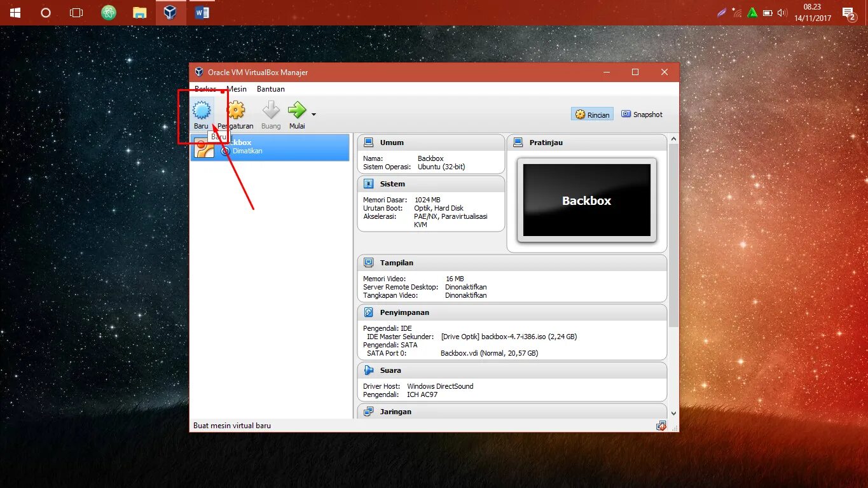Click the 16 MB video memory value
868x488 pixels.
point(455,279)
